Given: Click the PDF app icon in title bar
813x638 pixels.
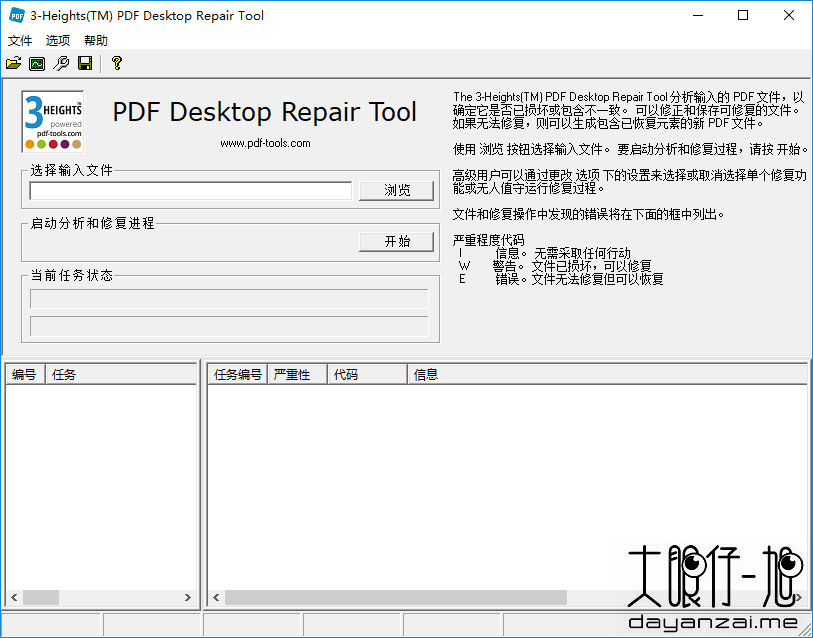Looking at the screenshot, I should (x=17, y=16).
